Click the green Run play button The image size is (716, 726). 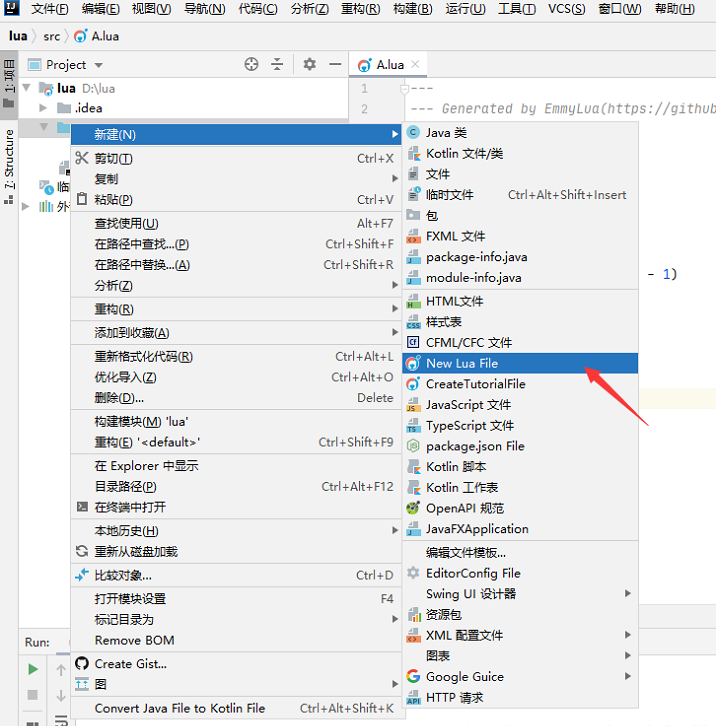pos(32,669)
